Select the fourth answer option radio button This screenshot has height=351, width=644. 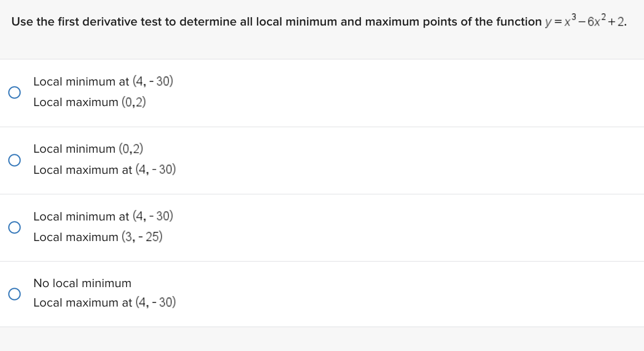point(14,294)
